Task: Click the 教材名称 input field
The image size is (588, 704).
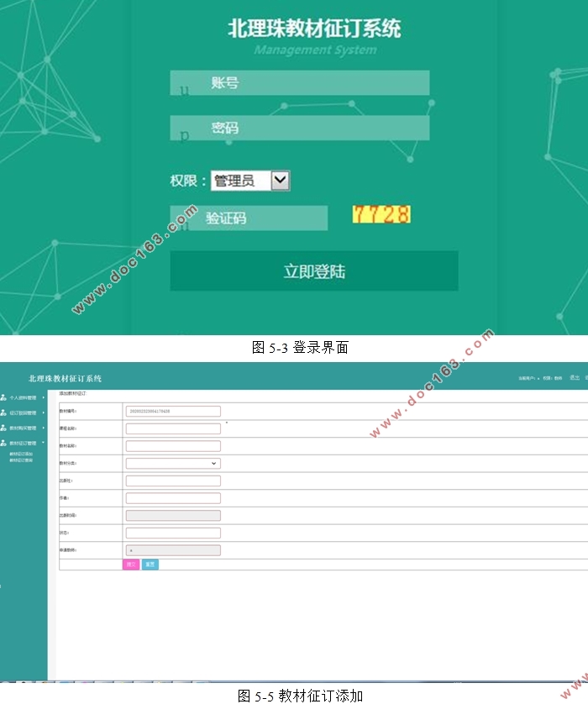Action: point(173,446)
